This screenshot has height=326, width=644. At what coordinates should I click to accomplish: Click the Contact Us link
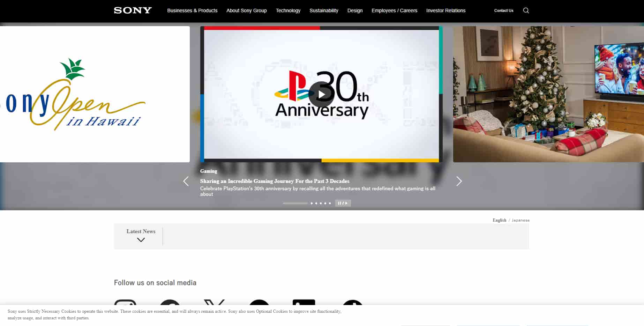pyautogui.click(x=503, y=10)
